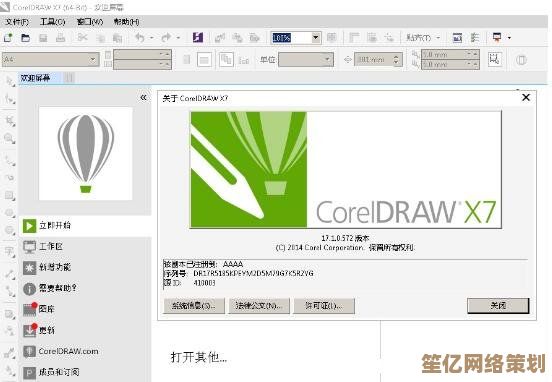The image size is (552, 382).
Task: Click the full-screen preview icon
Action: coord(331,37)
